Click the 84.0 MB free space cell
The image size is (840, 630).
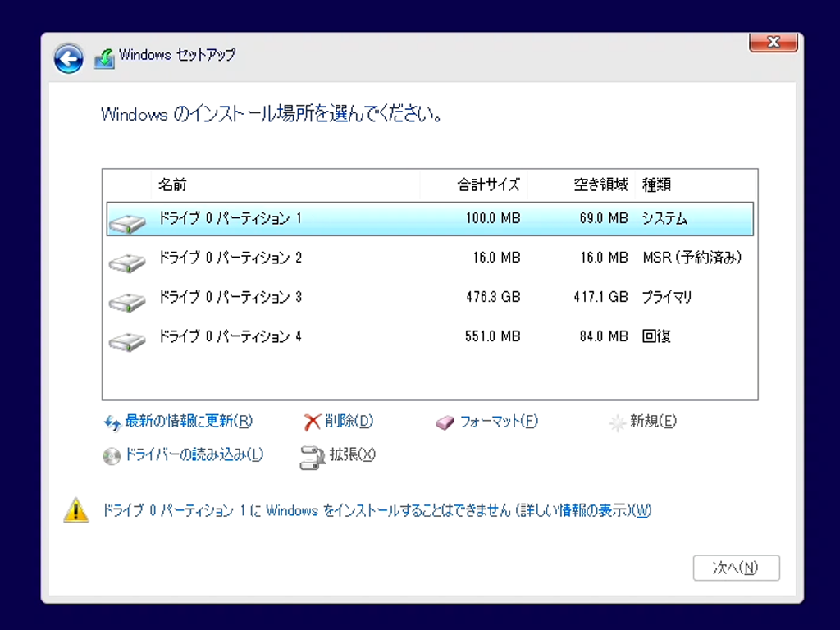[x=603, y=336]
